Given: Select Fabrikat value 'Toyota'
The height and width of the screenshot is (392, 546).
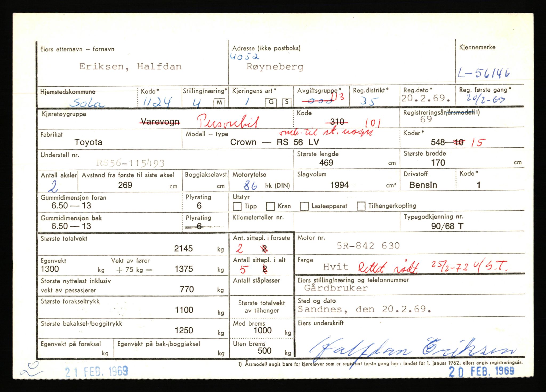Looking at the screenshot, I should (x=88, y=142).
